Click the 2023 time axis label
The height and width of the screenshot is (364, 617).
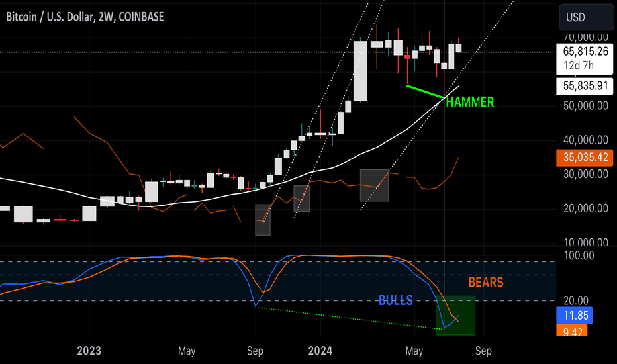[89, 351]
